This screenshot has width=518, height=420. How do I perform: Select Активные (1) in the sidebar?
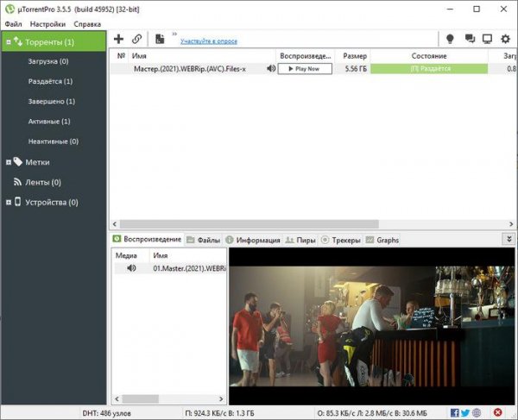49,122
